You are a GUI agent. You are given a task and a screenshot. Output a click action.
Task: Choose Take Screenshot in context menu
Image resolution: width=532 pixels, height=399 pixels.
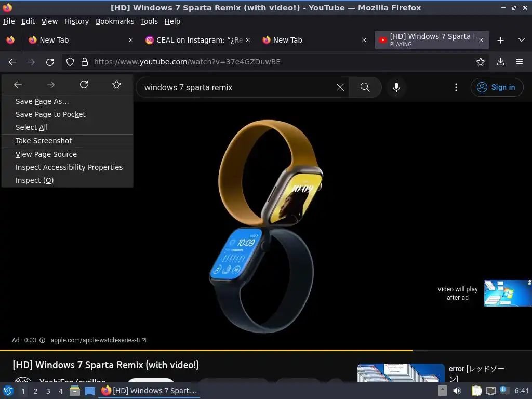(x=67, y=141)
